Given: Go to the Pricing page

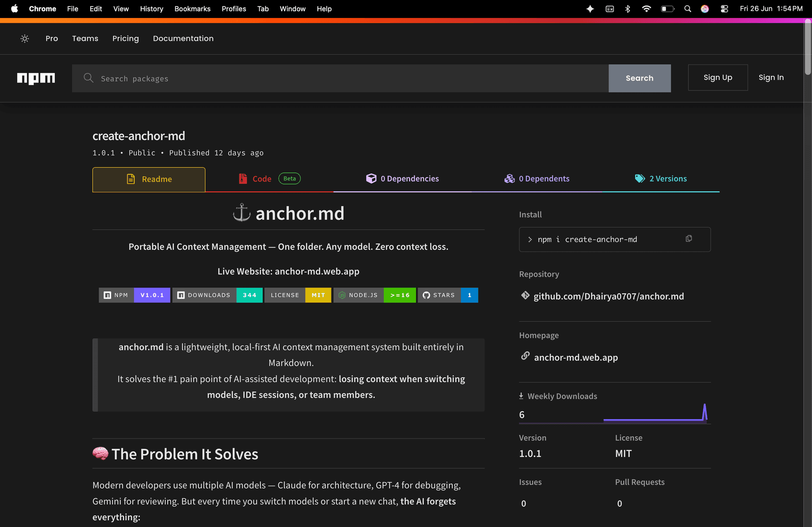Looking at the screenshot, I should point(125,39).
